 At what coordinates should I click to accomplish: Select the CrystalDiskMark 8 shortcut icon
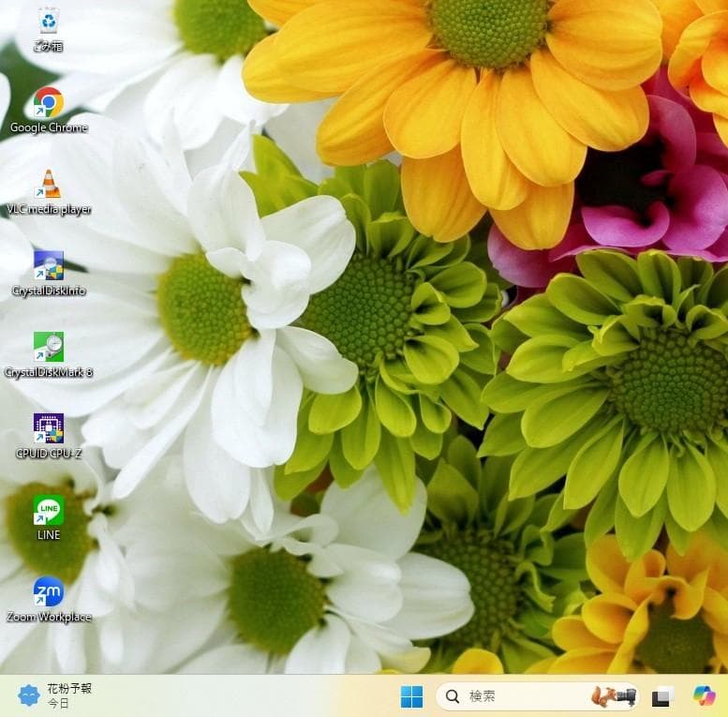click(48, 348)
